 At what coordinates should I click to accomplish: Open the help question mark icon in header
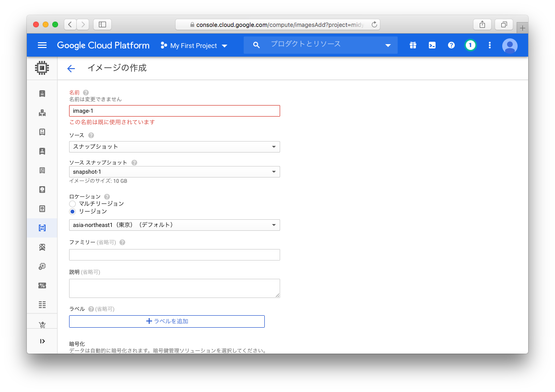click(x=451, y=45)
